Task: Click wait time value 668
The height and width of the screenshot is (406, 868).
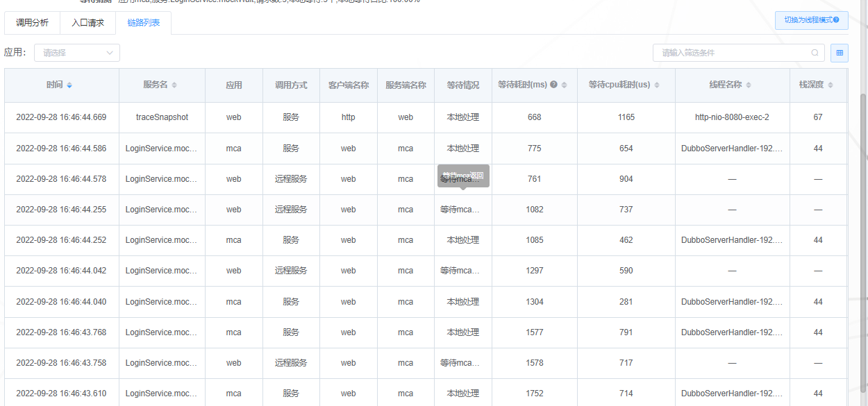Action: click(x=535, y=117)
